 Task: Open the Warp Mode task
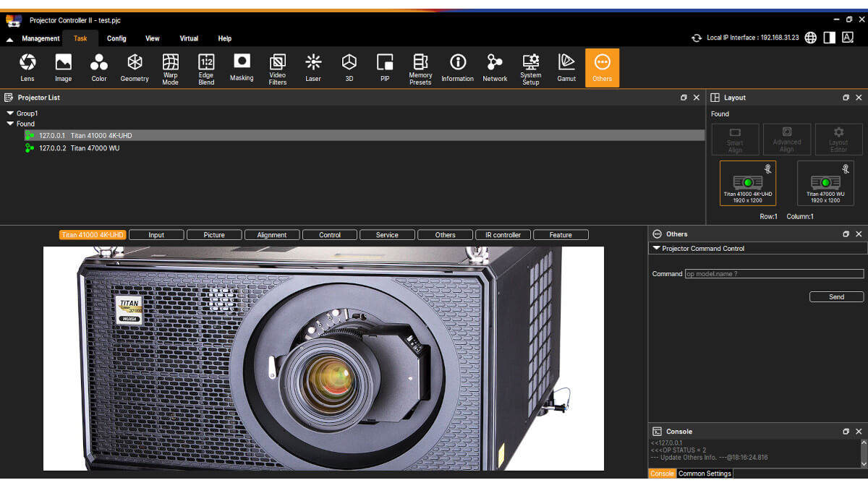point(170,68)
